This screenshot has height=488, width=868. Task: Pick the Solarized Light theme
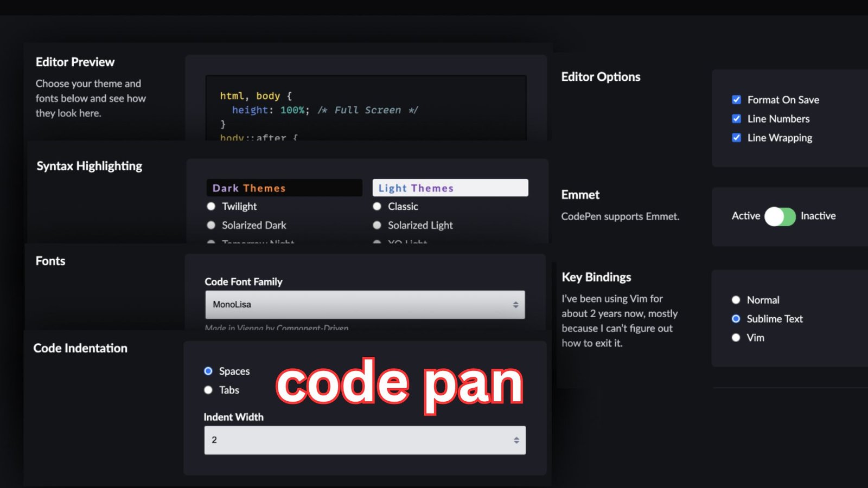(376, 225)
